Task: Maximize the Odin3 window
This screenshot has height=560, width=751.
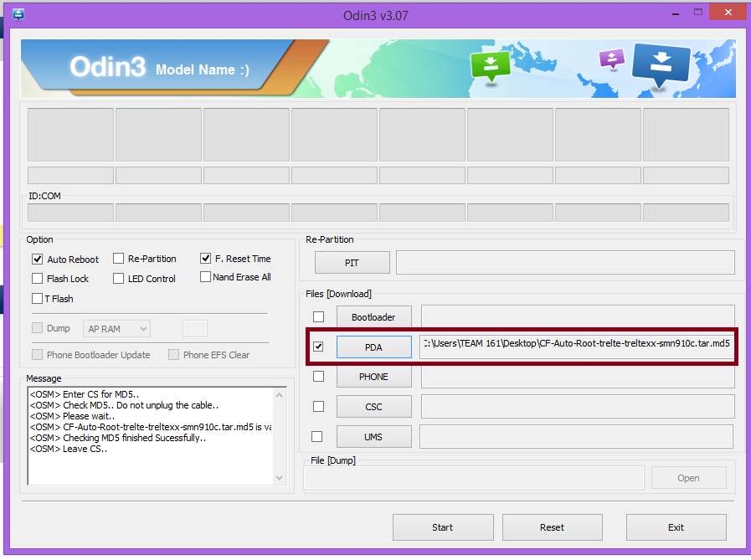Action: [x=698, y=13]
